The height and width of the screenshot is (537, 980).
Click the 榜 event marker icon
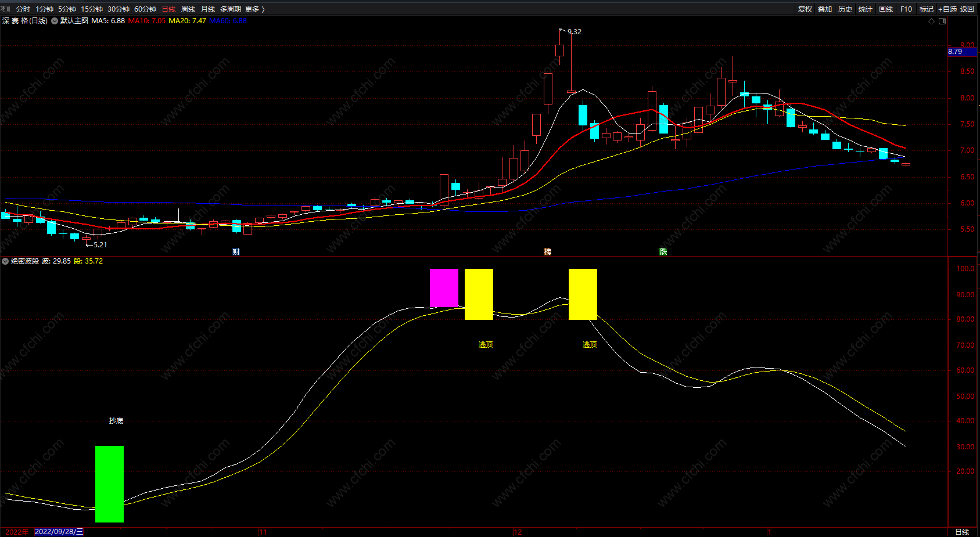coord(547,251)
